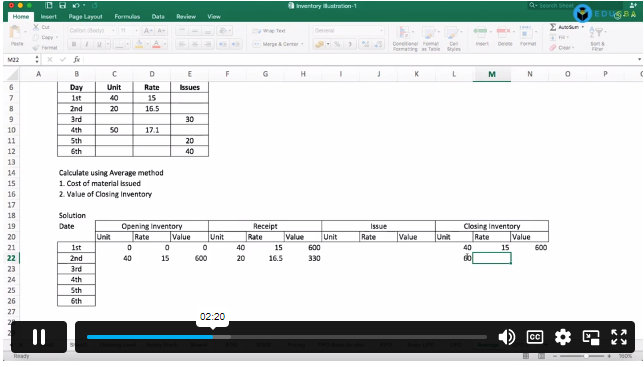
Task: Toggle video fullscreen mode
Action: click(x=619, y=337)
